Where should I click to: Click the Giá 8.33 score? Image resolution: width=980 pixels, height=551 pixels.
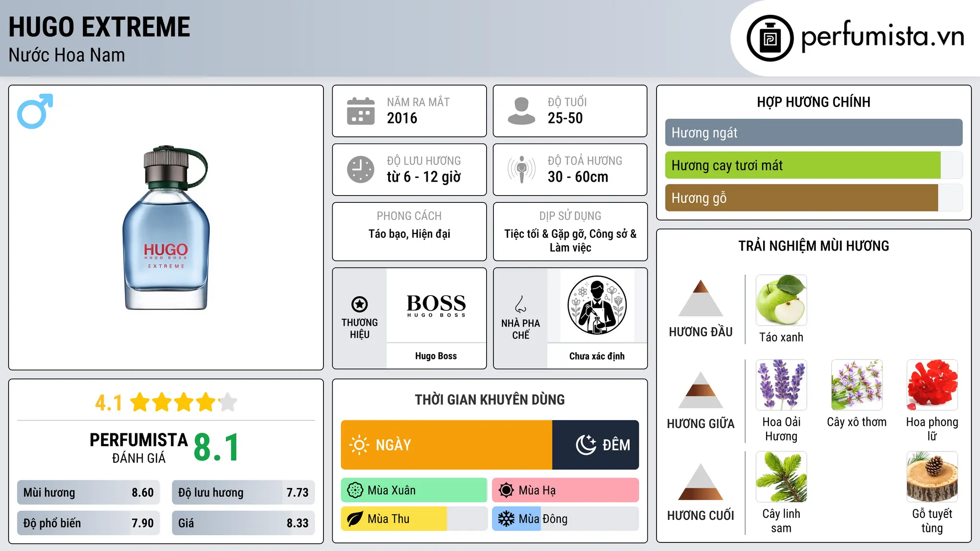[243, 523]
